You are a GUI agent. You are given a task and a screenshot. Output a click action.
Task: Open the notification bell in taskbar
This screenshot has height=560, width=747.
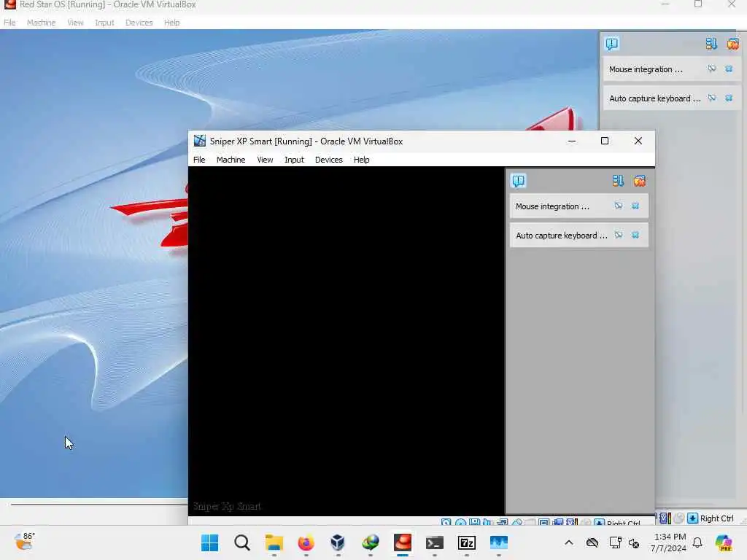pyautogui.click(x=697, y=542)
